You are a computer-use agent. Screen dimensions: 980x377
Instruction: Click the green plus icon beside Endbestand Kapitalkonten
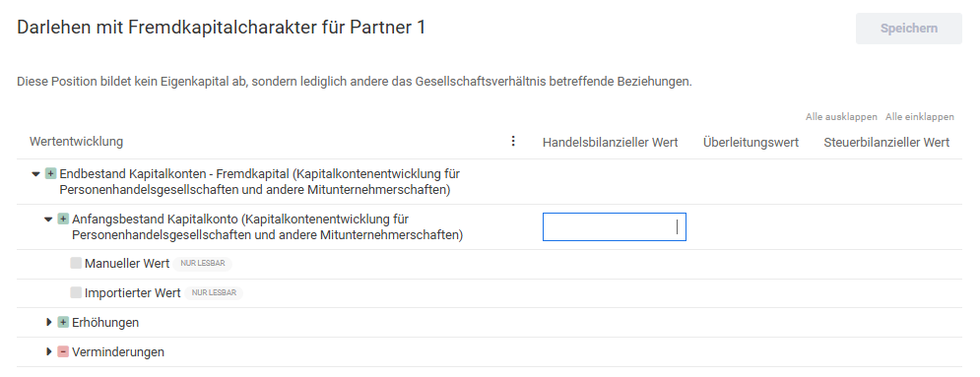click(50, 173)
